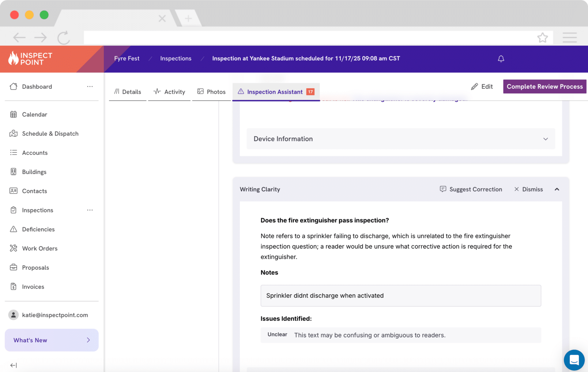Click the Writing Clarity heading
The image size is (588, 372).
click(x=260, y=189)
